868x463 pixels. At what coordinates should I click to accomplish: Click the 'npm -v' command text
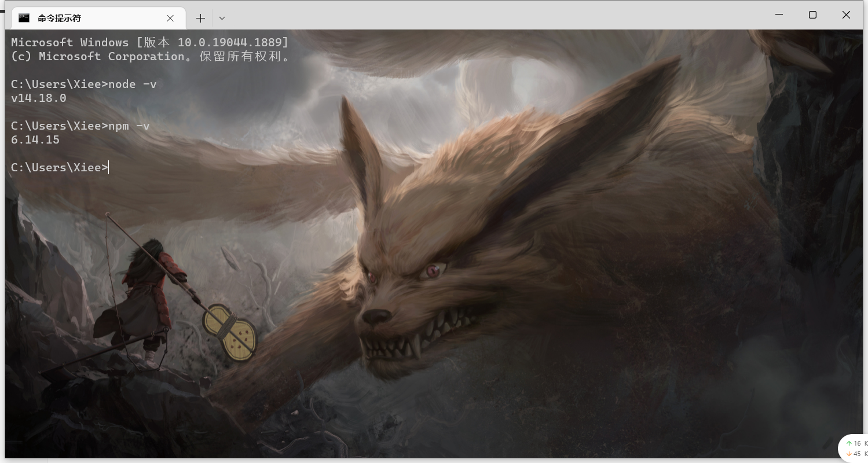[129, 126]
